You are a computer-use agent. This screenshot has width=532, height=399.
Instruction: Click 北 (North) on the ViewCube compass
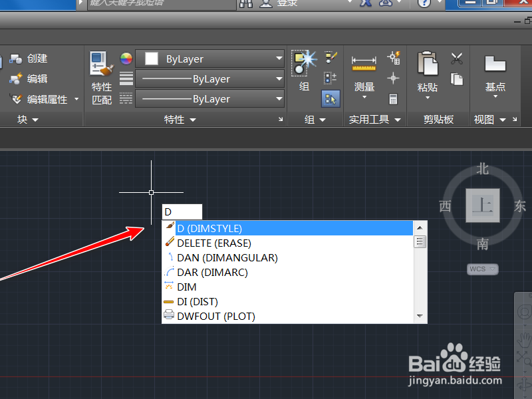483,169
